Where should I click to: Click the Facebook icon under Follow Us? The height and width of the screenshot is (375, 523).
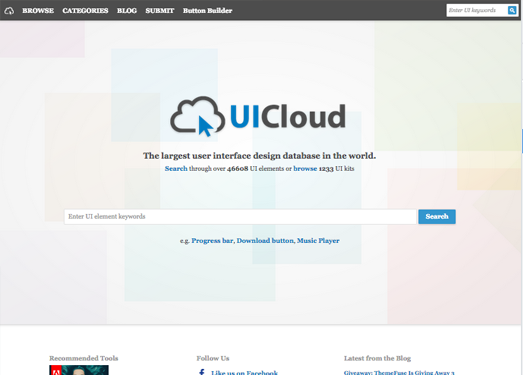coord(201,372)
